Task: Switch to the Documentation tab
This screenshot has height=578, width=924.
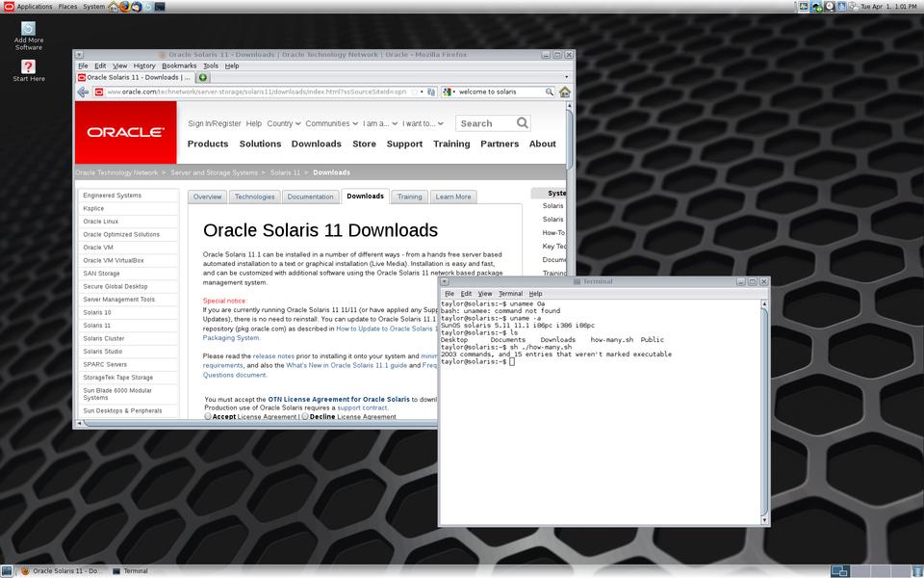Action: tap(310, 197)
